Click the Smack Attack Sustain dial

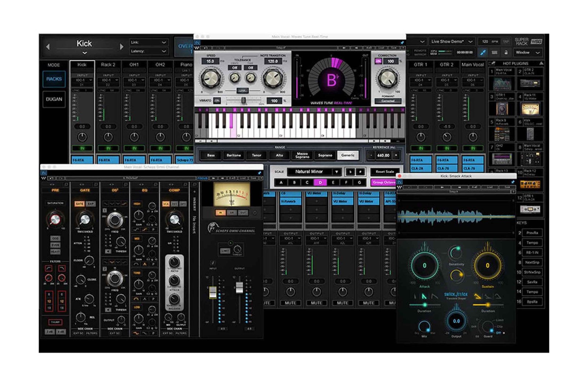click(x=487, y=265)
